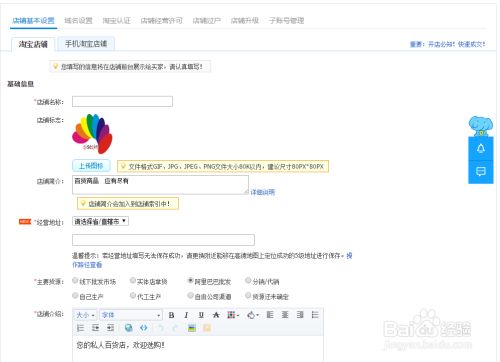Apply underline formatting in the editor
The height and width of the screenshot is (362, 500).
pos(201,315)
